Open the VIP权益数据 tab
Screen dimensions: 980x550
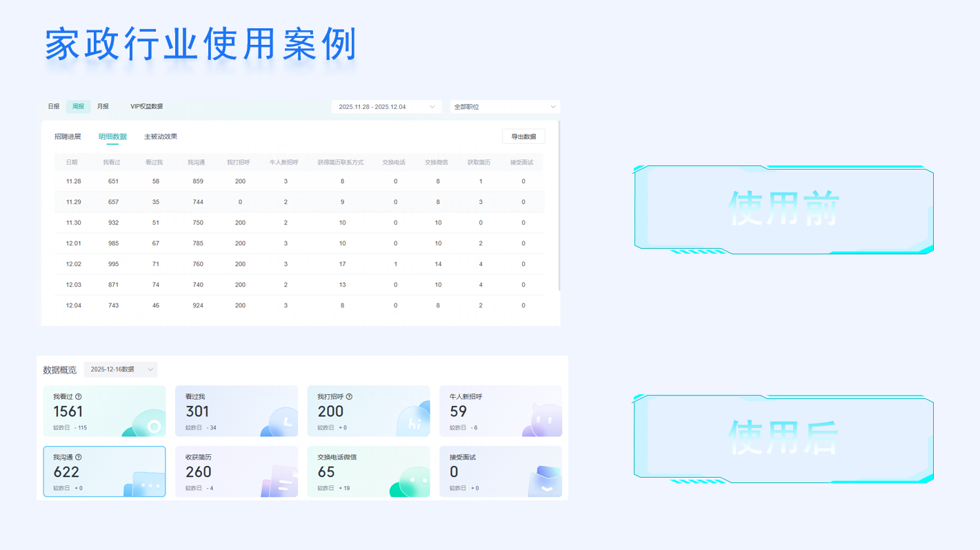tap(147, 107)
